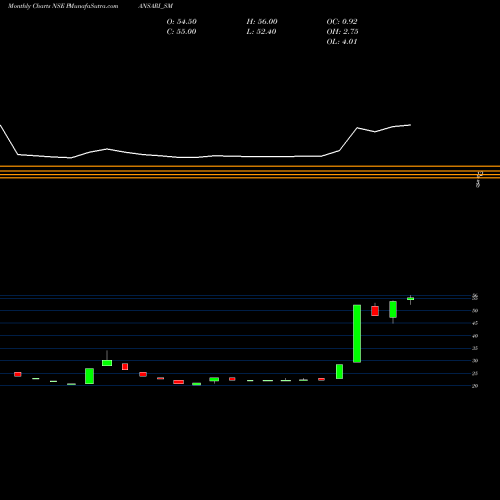The width and height of the screenshot is (500, 500).
Task: Click the 35 price axis label
Action: click(475, 348)
